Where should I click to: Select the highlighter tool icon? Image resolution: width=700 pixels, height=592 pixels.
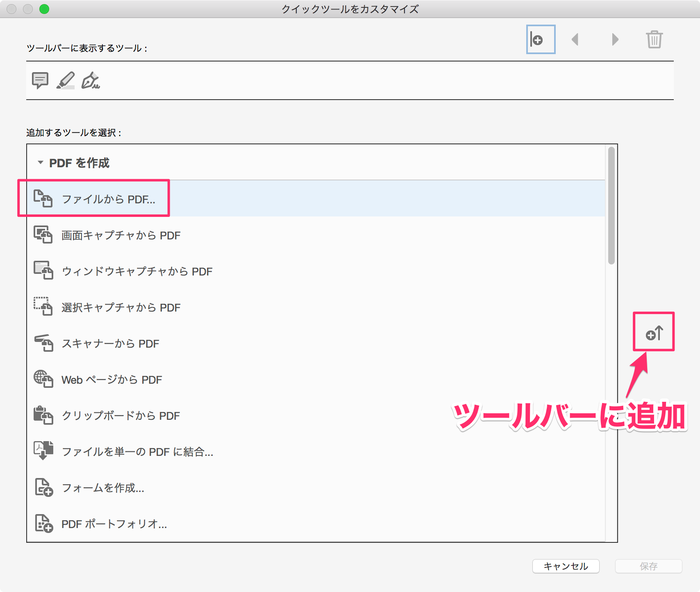click(x=66, y=80)
